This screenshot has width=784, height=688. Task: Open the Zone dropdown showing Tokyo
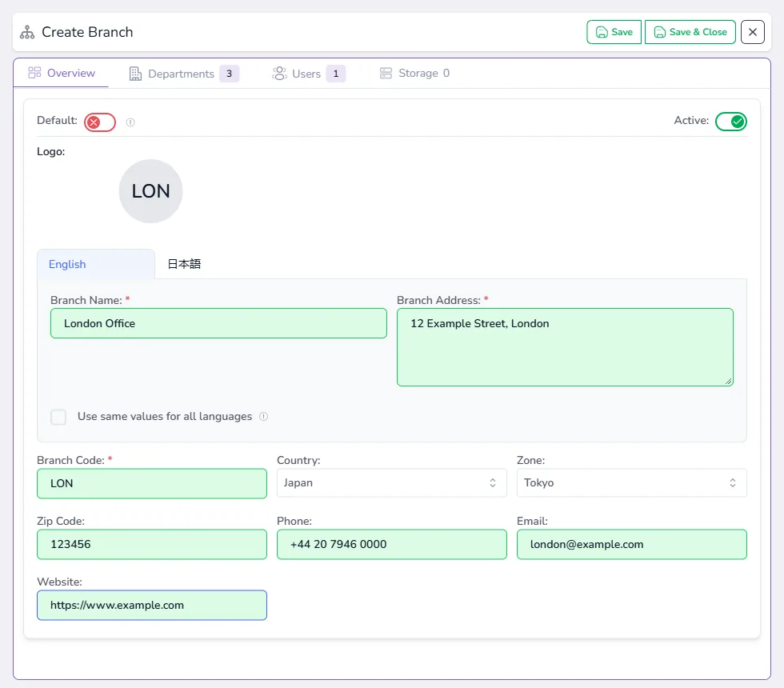pos(632,482)
